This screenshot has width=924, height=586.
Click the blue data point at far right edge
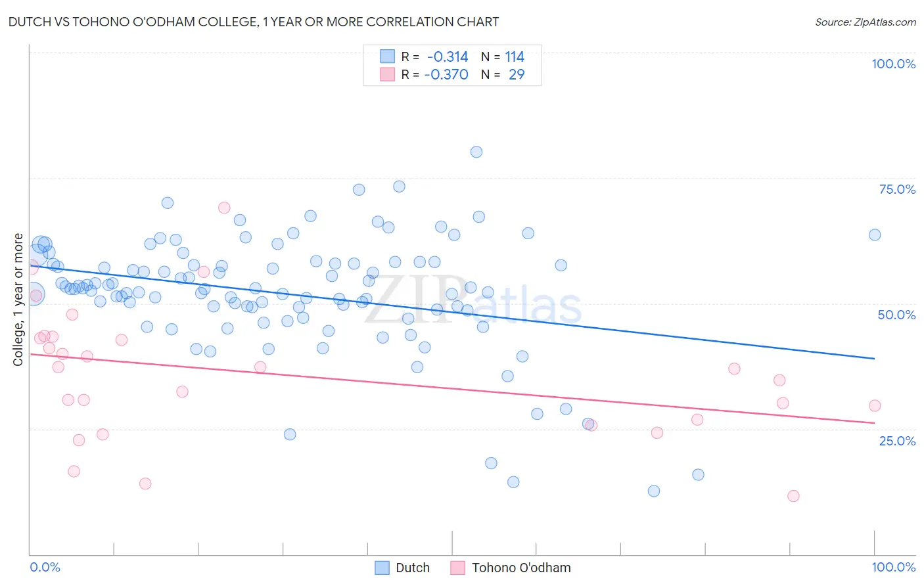(x=875, y=235)
